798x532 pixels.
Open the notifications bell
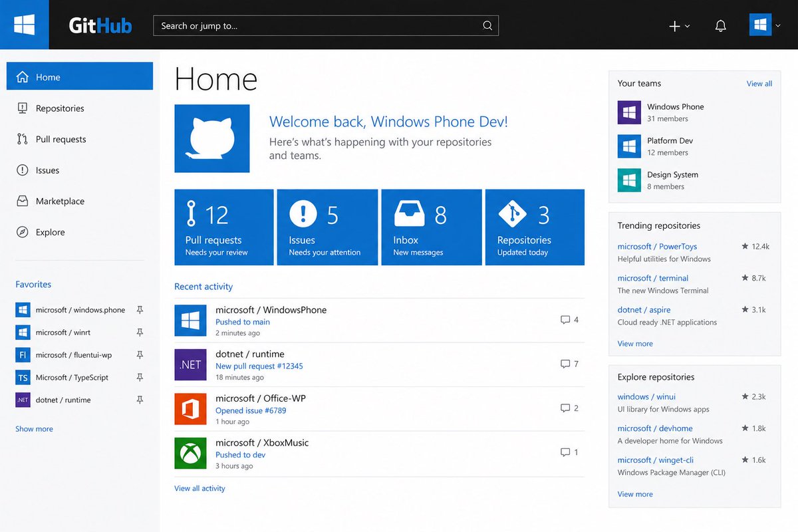pos(720,26)
